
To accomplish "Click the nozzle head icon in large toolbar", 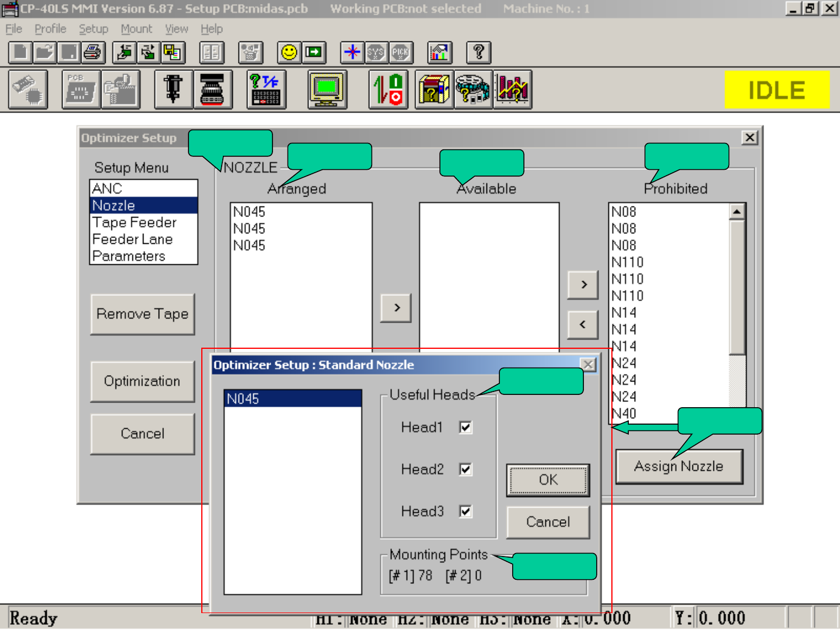I will click(173, 89).
